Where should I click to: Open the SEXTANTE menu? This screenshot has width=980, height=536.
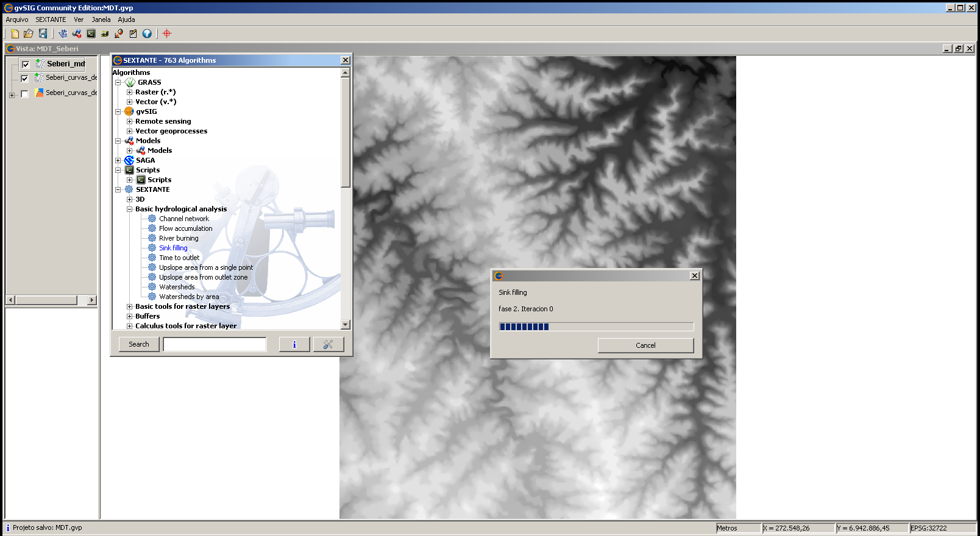coord(51,19)
